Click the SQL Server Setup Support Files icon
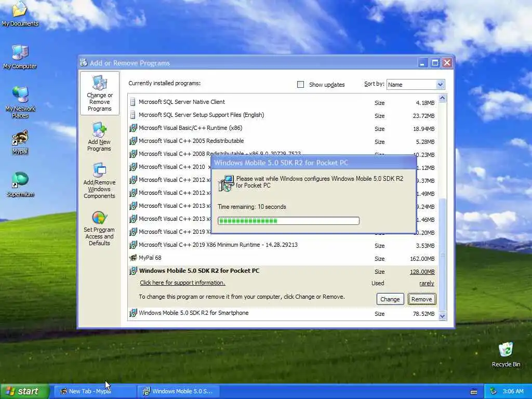The width and height of the screenshot is (532, 399). point(133,115)
